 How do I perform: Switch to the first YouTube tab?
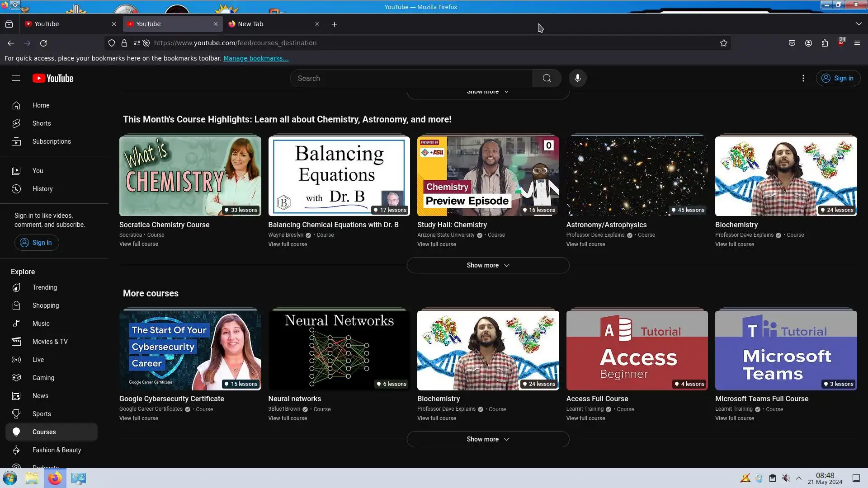pos(63,24)
